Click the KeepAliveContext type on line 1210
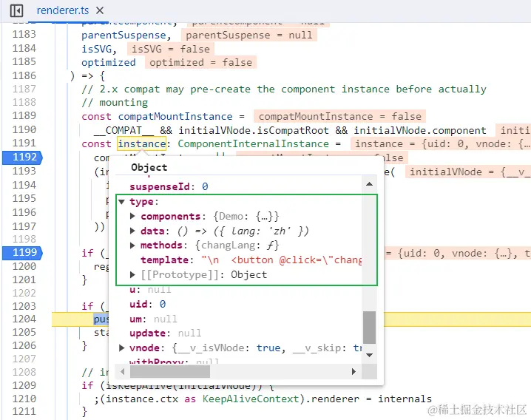Viewport: 531px width, 420px height. pos(251,399)
